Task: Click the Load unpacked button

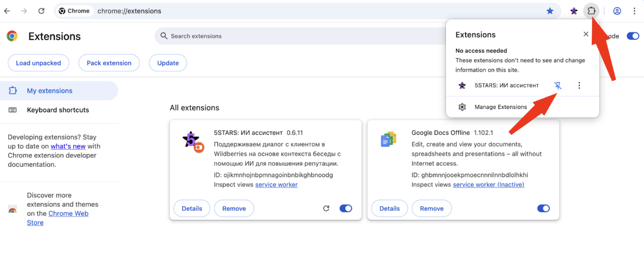Action: pos(38,63)
